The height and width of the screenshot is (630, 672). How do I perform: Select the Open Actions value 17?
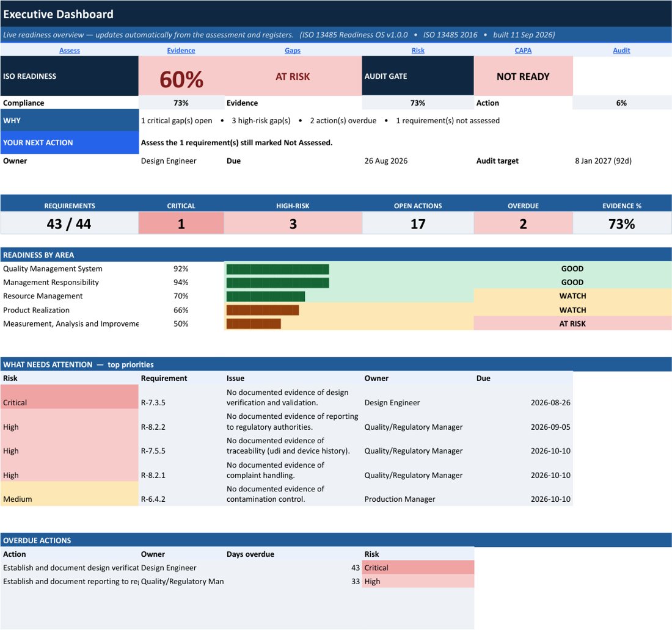point(418,224)
